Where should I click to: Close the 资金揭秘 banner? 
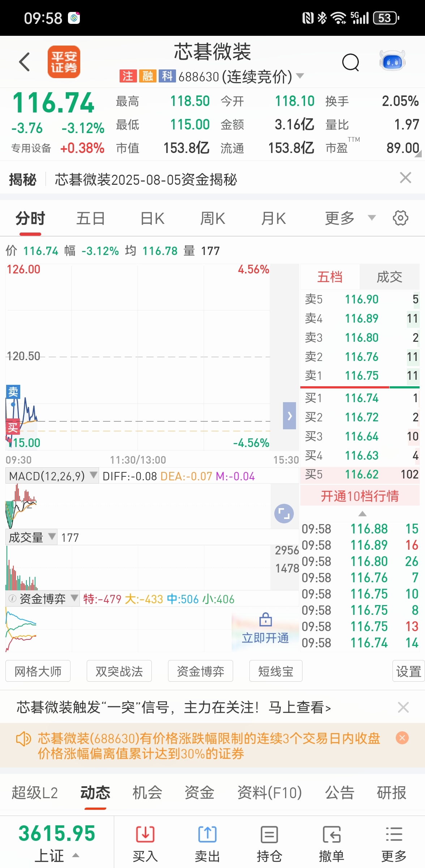(x=405, y=178)
